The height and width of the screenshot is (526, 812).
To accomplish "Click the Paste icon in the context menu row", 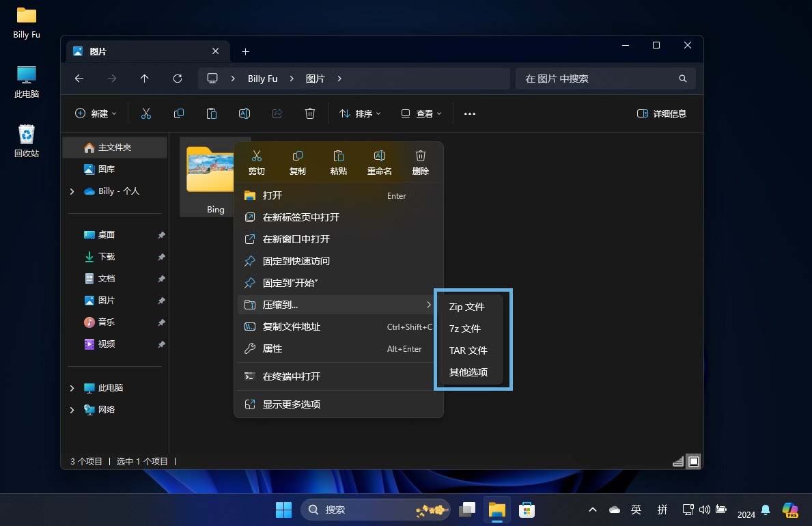I will click(x=338, y=162).
